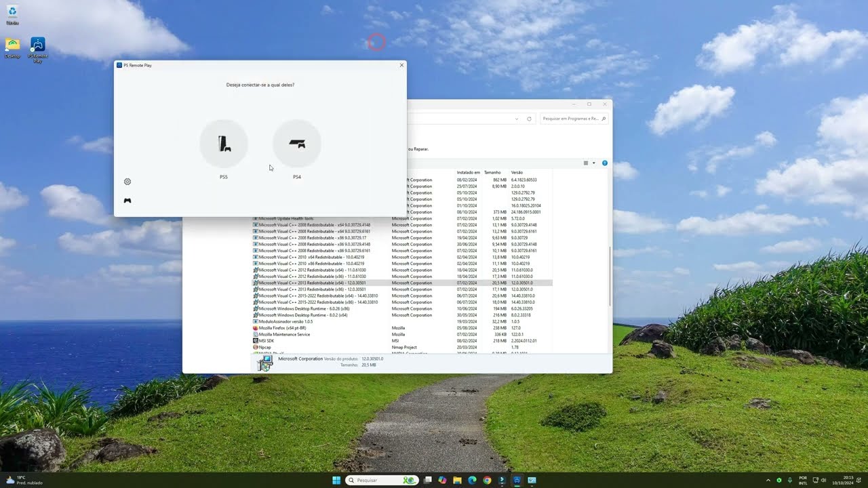Select the PS5 console icon
The height and width of the screenshot is (488, 868).
224,144
